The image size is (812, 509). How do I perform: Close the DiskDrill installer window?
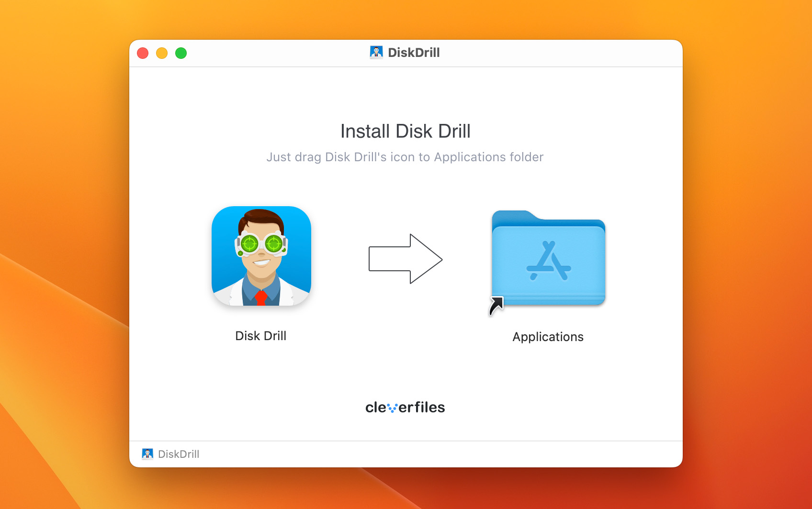tap(143, 53)
